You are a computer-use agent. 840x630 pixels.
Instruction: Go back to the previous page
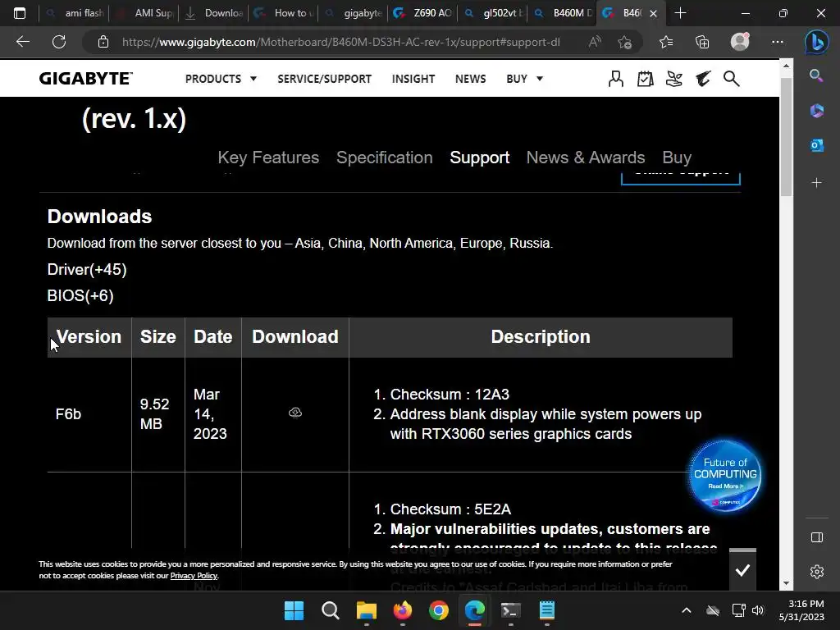pyautogui.click(x=22, y=42)
